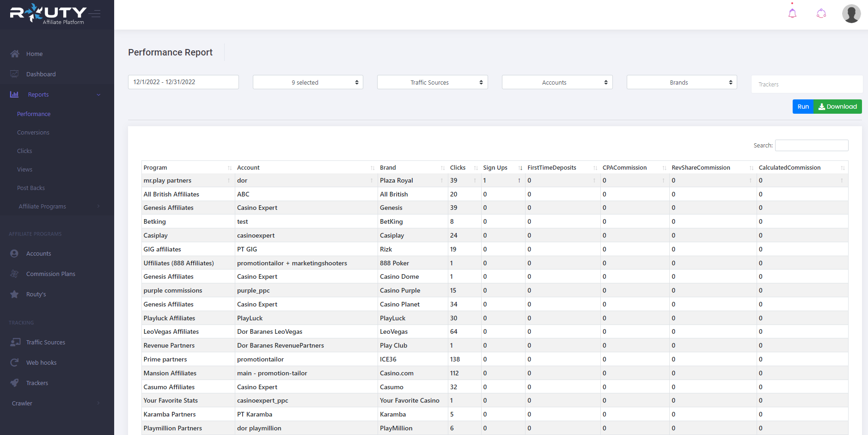Click the Reports bar chart icon
868x435 pixels.
(15, 94)
